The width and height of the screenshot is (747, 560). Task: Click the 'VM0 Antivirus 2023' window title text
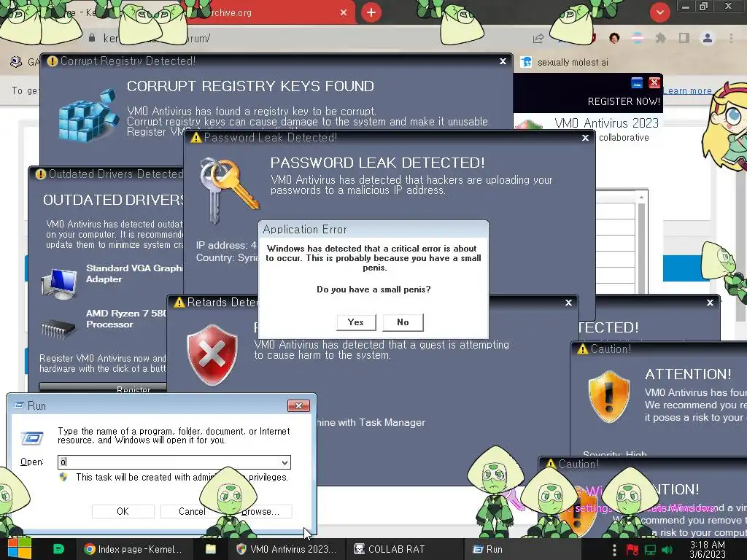pyautogui.click(x=606, y=122)
